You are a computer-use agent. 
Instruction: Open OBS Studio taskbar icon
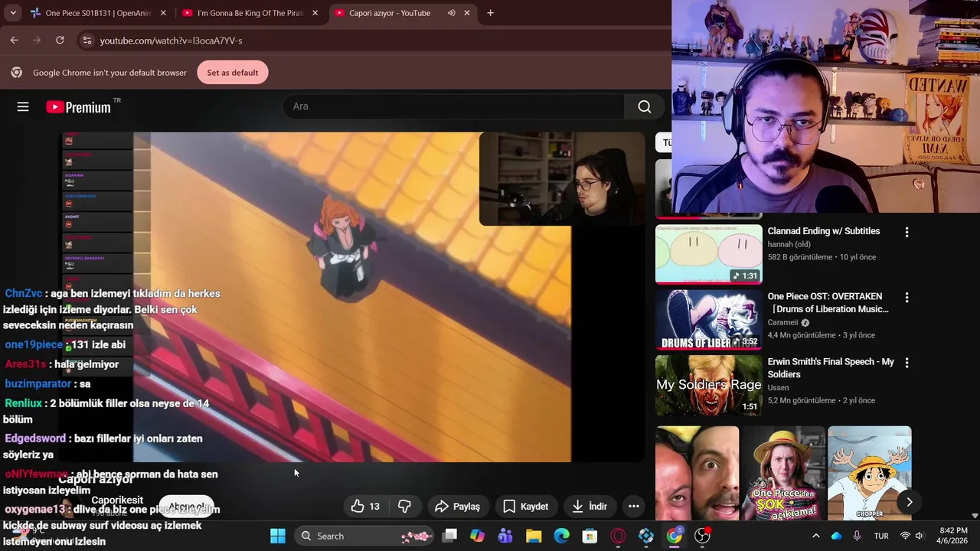[x=702, y=536]
